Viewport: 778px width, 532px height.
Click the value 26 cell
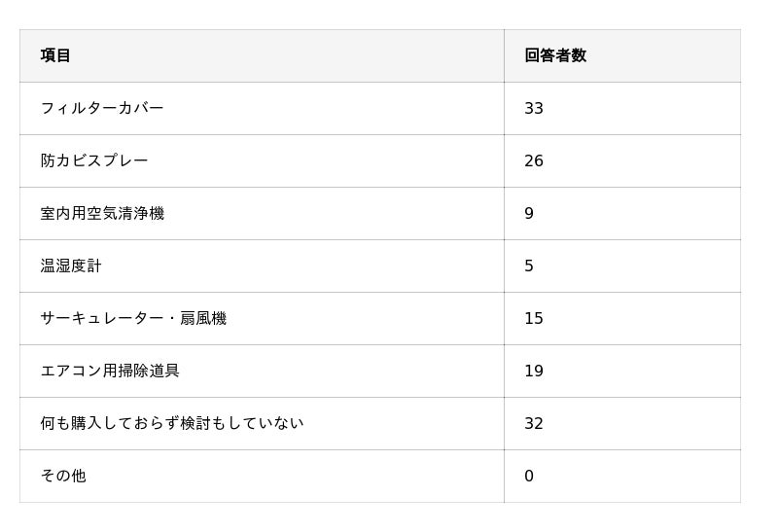[x=534, y=160]
